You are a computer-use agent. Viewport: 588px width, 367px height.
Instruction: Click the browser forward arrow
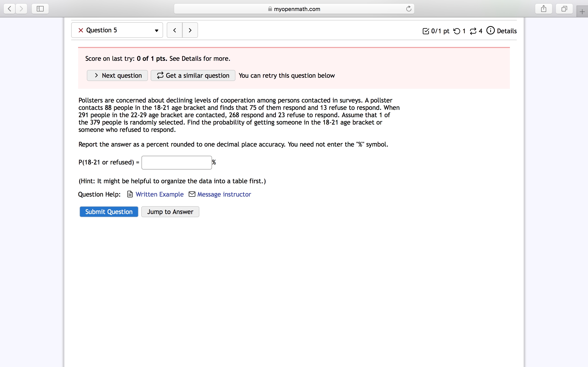pyautogui.click(x=21, y=9)
